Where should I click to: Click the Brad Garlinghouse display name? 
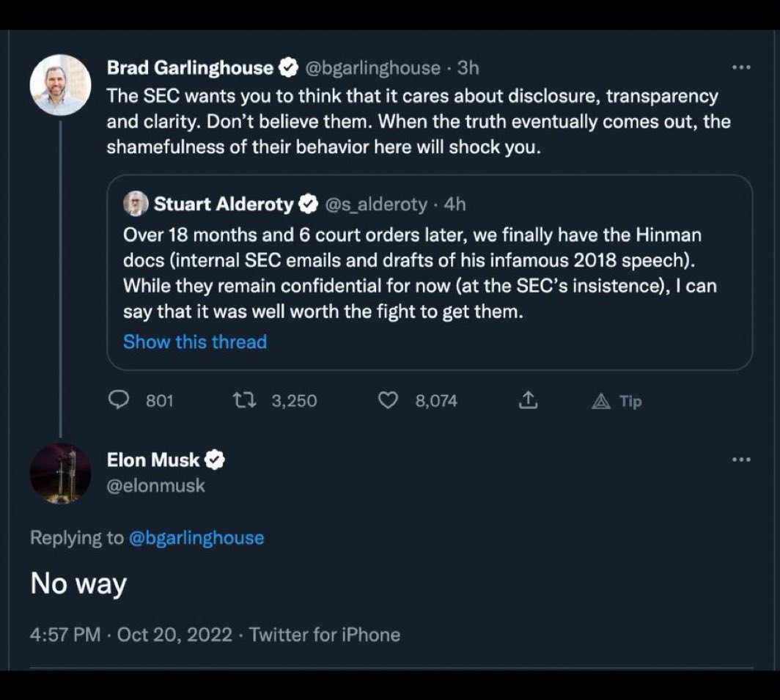[x=189, y=68]
